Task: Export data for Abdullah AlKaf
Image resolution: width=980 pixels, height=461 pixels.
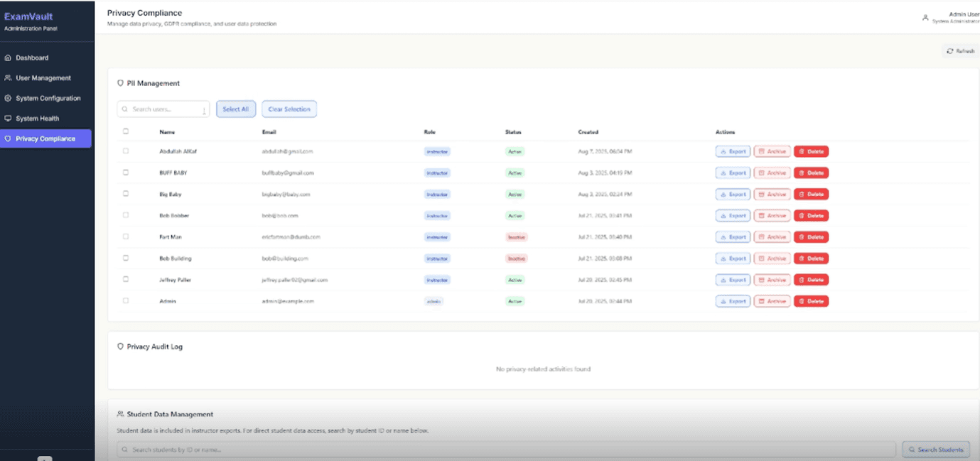Action: pyautogui.click(x=733, y=152)
